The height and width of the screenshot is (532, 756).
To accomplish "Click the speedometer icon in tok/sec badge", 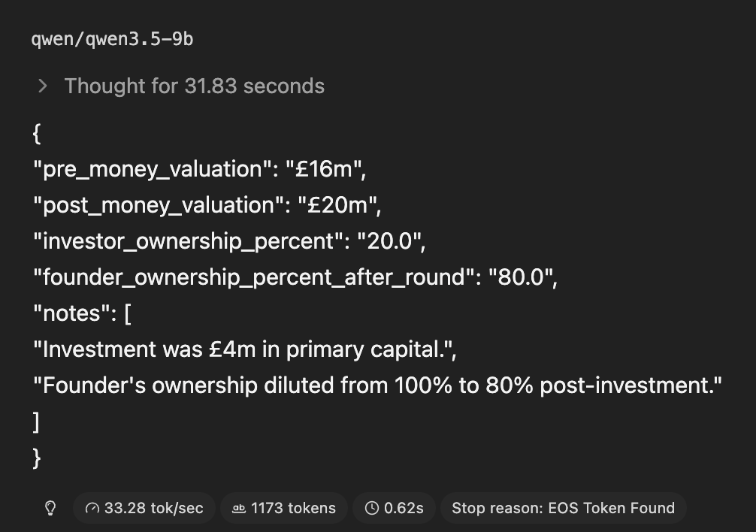I will (92, 509).
